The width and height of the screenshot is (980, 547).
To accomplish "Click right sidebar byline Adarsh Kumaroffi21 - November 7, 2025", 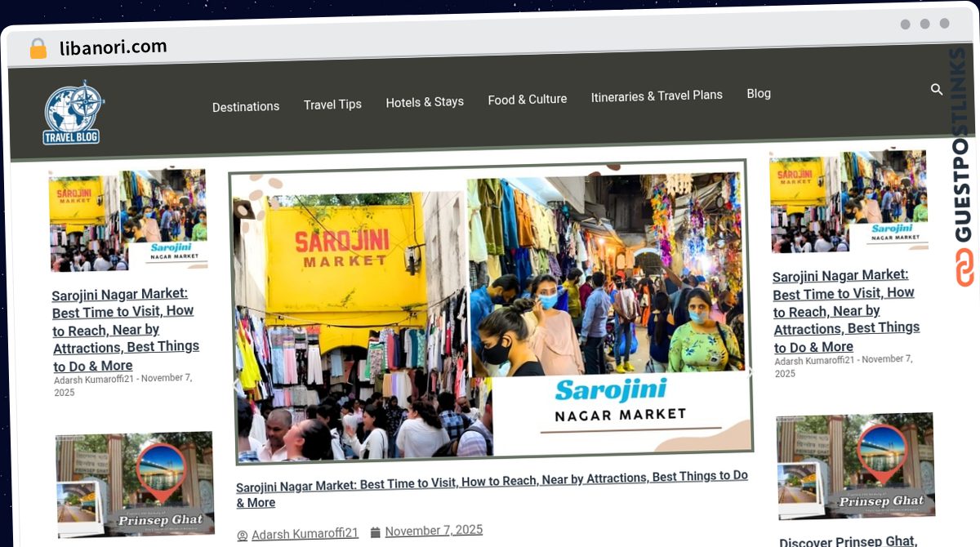I will point(844,367).
